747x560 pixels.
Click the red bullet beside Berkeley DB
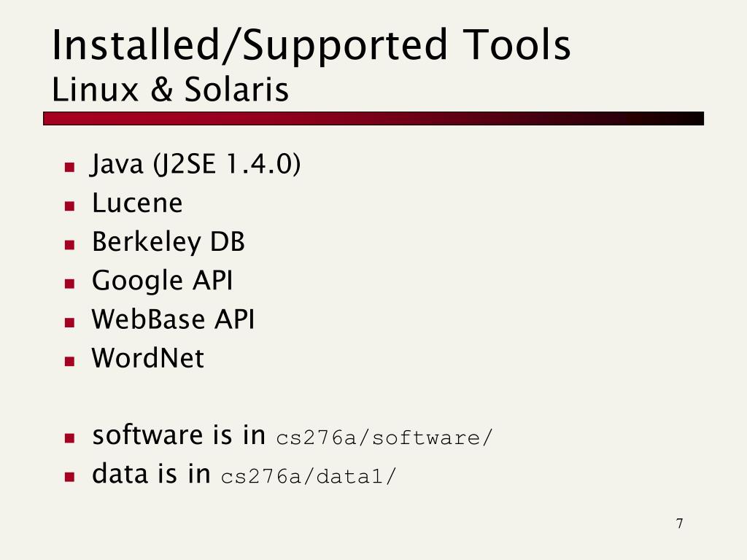point(69,245)
